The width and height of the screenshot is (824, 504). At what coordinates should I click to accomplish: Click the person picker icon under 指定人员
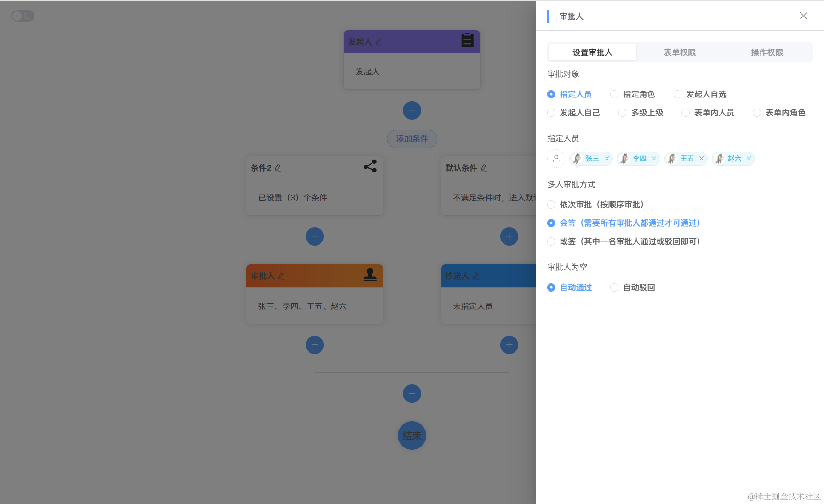556,158
